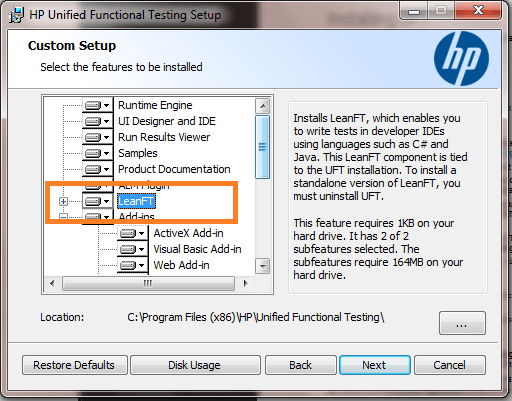Select the Runtime Engine feature label
Screen dimensions: 512x401
point(155,105)
